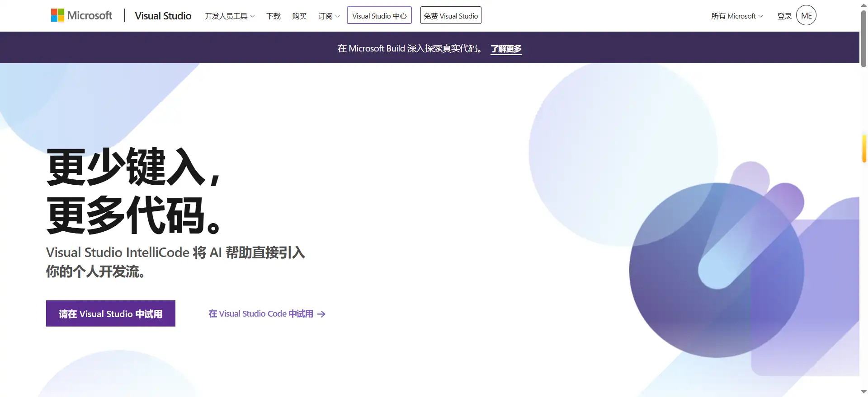Open the 所有 Microsoft dropdown
Viewport: 868px width, 397px height.
click(737, 16)
